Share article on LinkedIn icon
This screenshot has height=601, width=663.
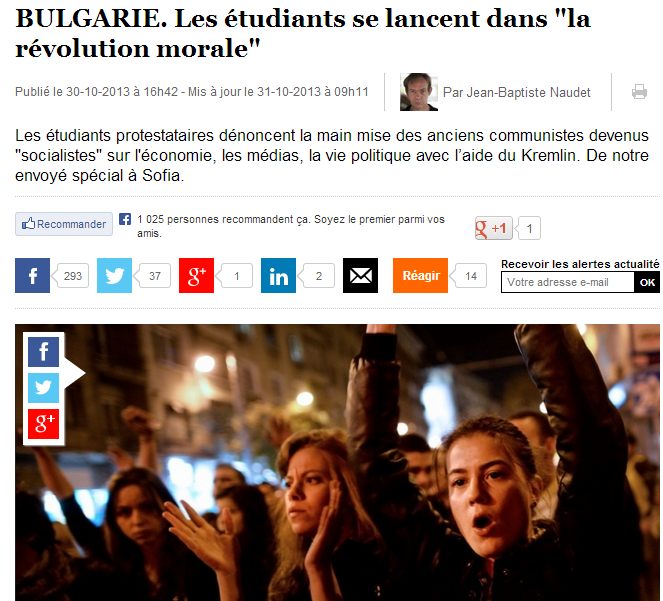click(279, 275)
